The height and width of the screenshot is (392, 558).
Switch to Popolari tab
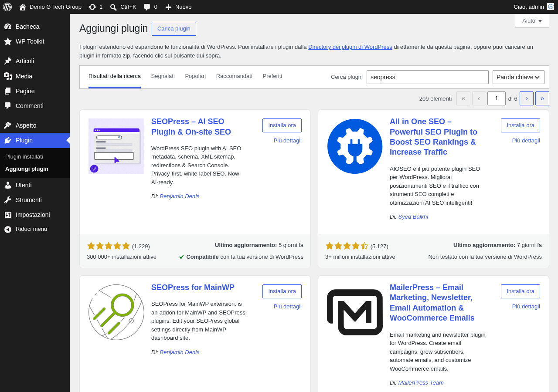(195, 76)
